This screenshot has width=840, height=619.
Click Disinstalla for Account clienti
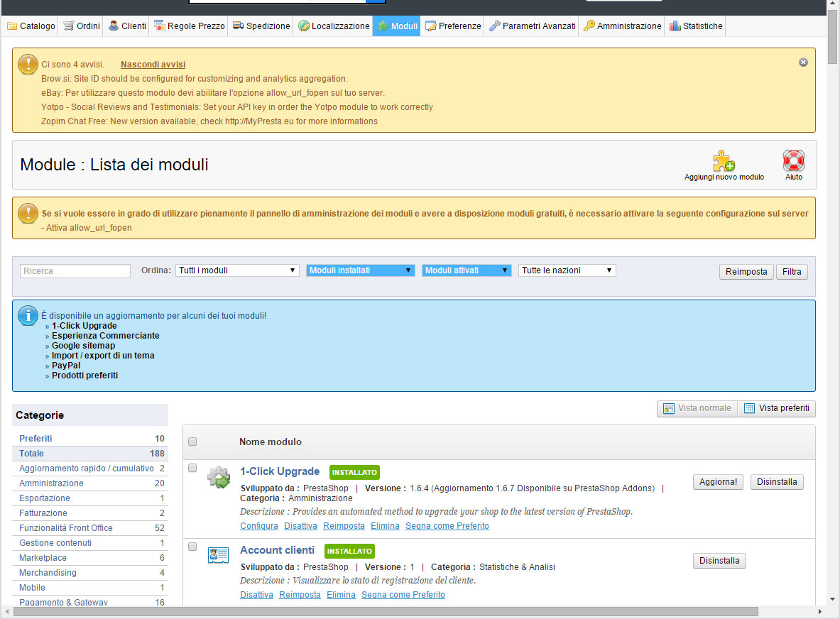coord(719,561)
